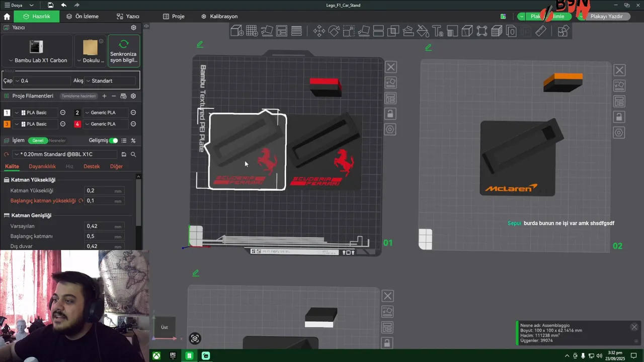Toggle the Gelişmiş advanced switch

(x=114, y=141)
